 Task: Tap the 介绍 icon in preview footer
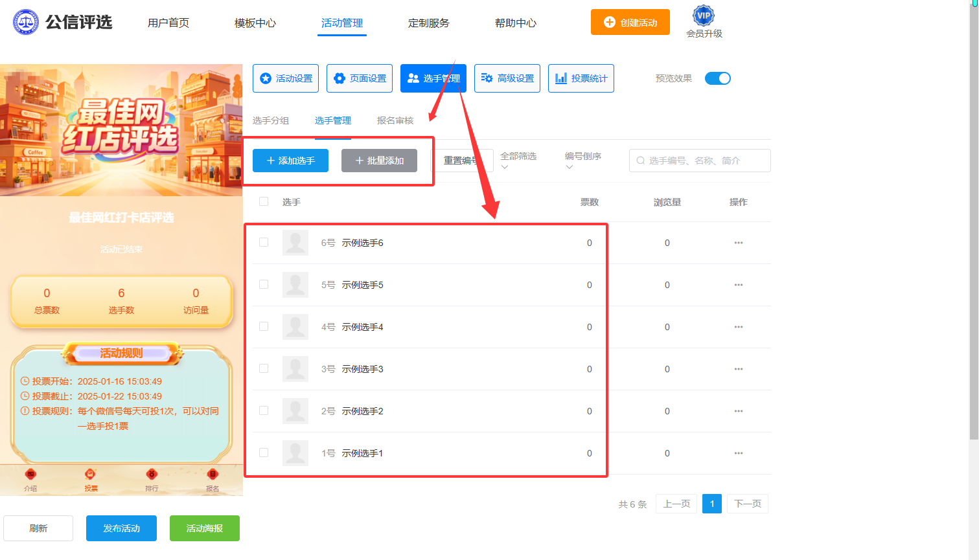coord(30,474)
